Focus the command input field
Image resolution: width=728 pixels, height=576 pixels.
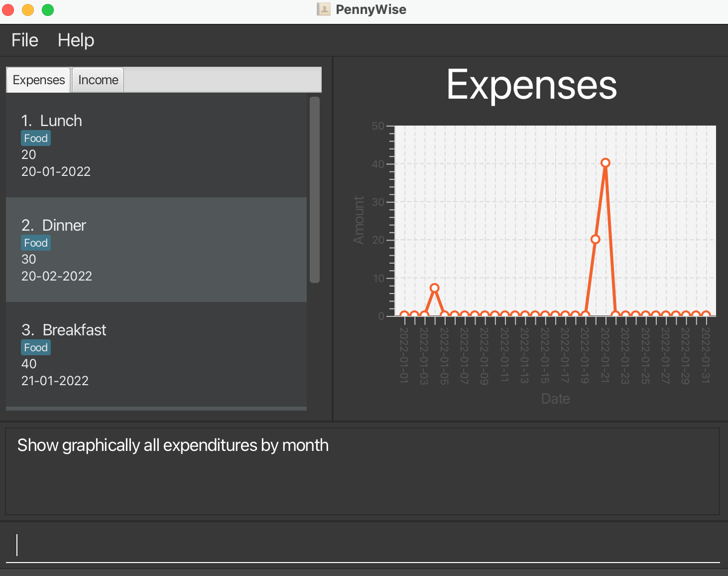pos(363,545)
